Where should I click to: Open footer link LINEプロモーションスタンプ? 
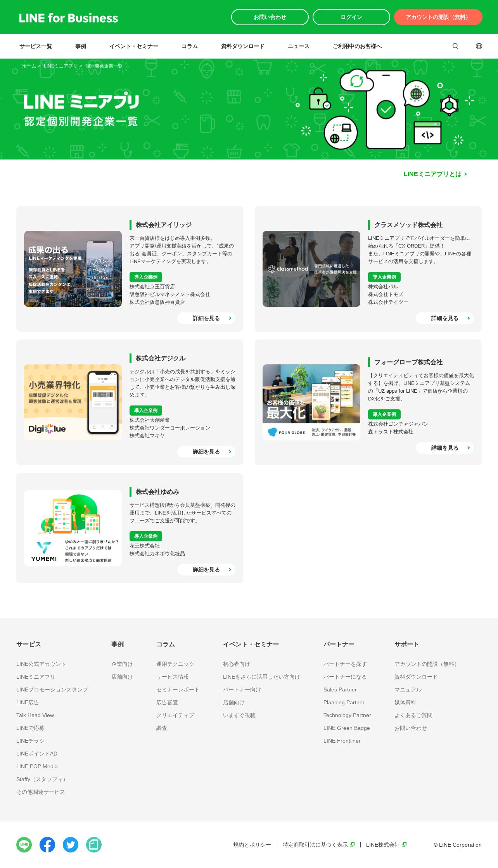[x=52, y=690]
